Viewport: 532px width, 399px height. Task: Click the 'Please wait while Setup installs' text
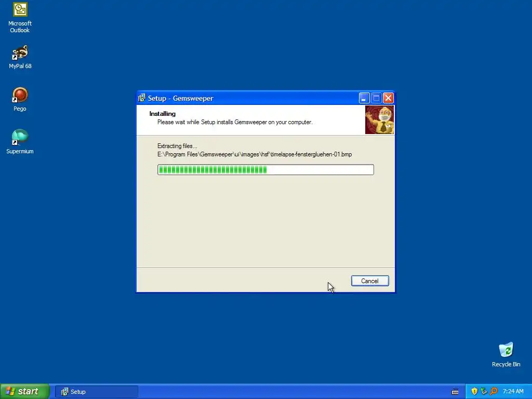pyautogui.click(x=235, y=122)
